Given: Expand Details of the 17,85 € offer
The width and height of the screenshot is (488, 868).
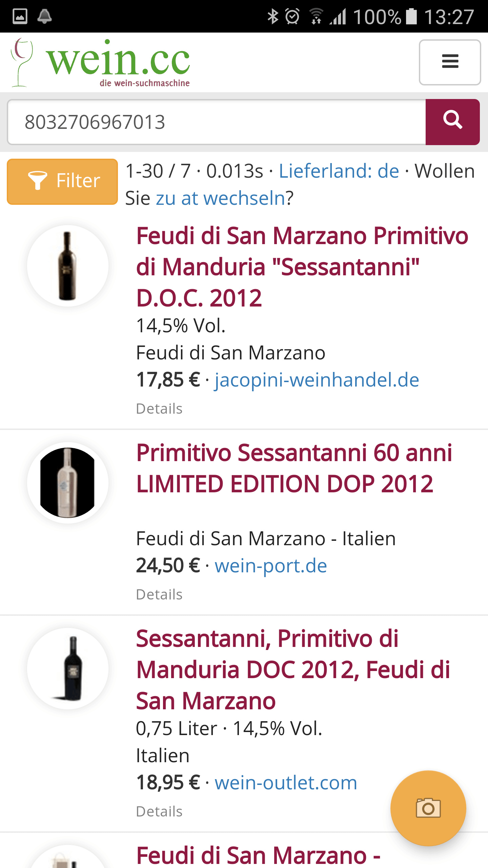Looking at the screenshot, I should click(159, 409).
